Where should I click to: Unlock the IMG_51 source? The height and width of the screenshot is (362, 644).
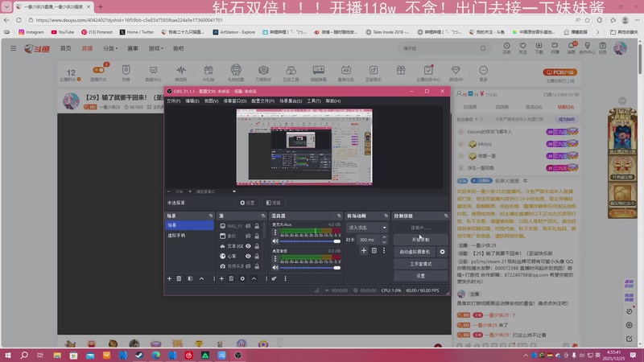[257, 226]
